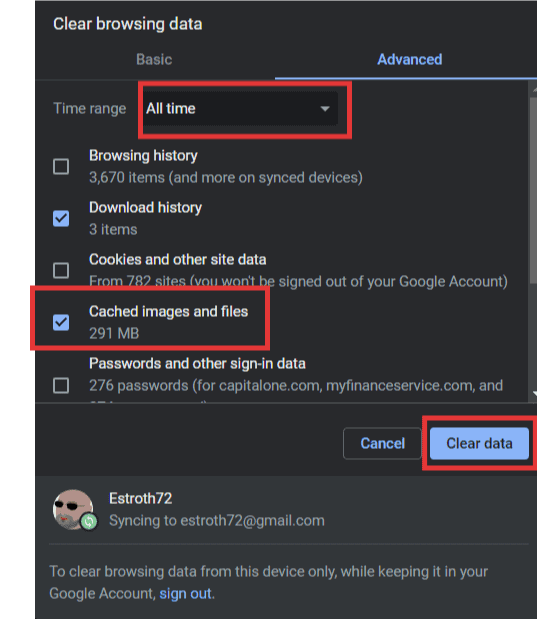Click the scrollbar up arrow

[533, 90]
